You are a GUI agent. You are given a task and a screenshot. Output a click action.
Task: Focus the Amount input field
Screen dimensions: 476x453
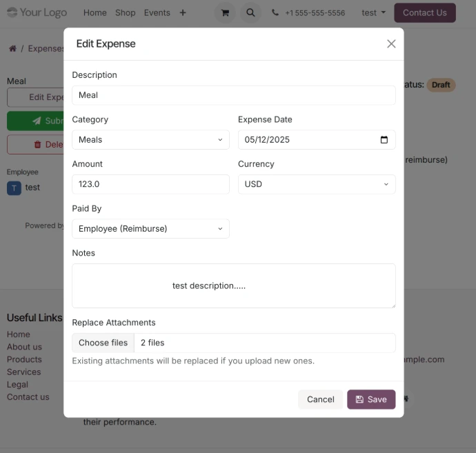click(x=150, y=184)
